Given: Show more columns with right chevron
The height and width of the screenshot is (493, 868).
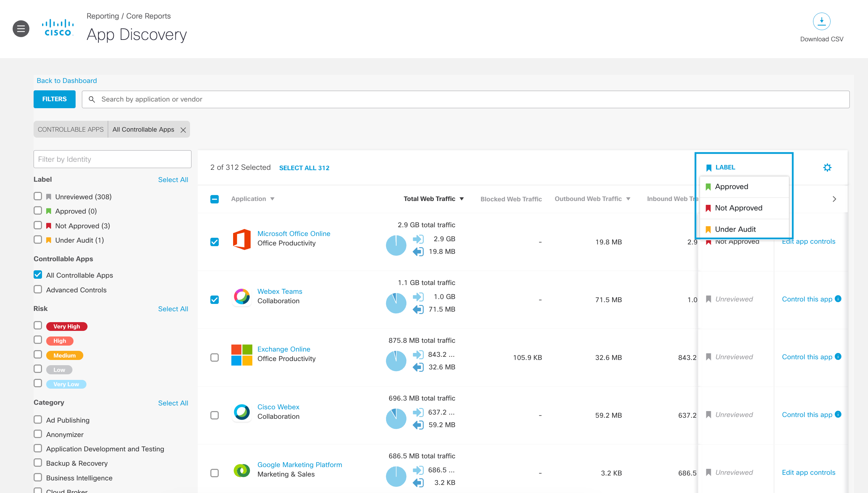Looking at the screenshot, I should pos(834,199).
